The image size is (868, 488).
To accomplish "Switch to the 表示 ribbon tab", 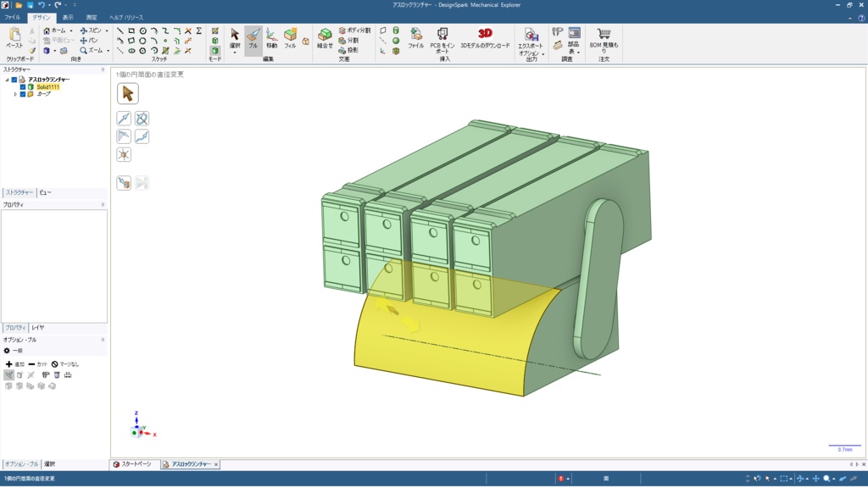I will tap(68, 18).
